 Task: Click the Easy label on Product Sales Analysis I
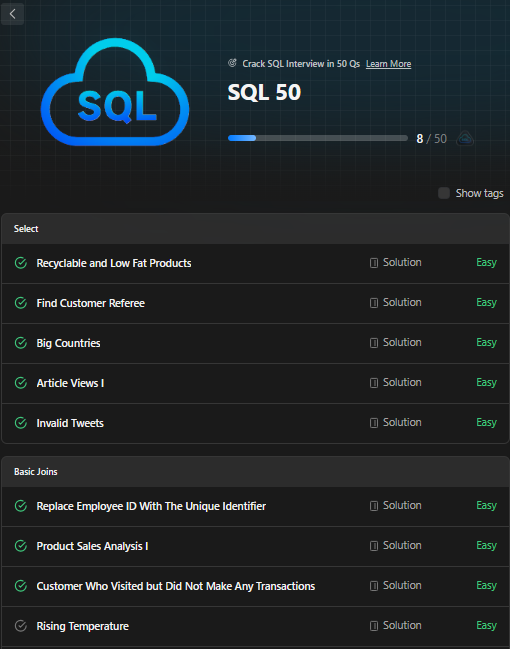point(486,546)
